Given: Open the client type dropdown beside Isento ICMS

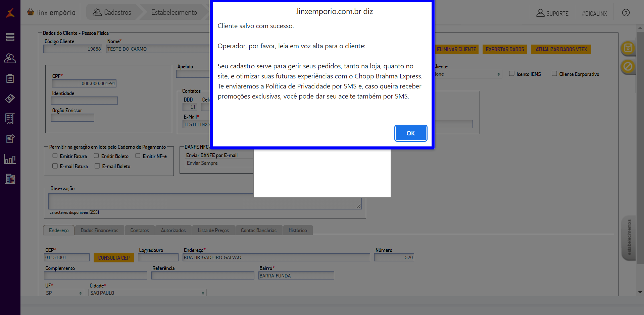Looking at the screenshot, I should (468, 74).
